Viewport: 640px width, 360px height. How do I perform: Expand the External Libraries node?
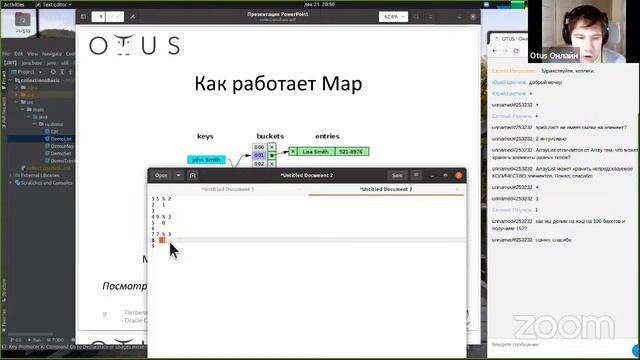click(x=11, y=175)
